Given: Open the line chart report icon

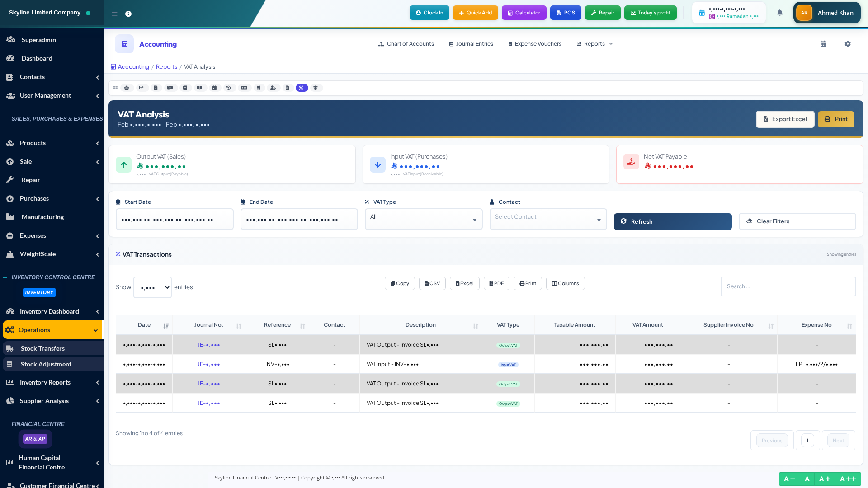Looking at the screenshot, I should 142,88.
